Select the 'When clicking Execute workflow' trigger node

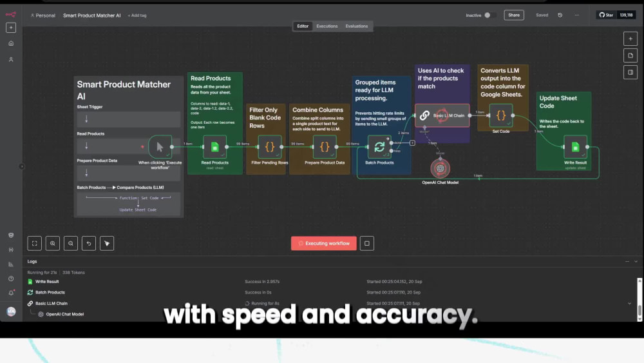coord(160,147)
